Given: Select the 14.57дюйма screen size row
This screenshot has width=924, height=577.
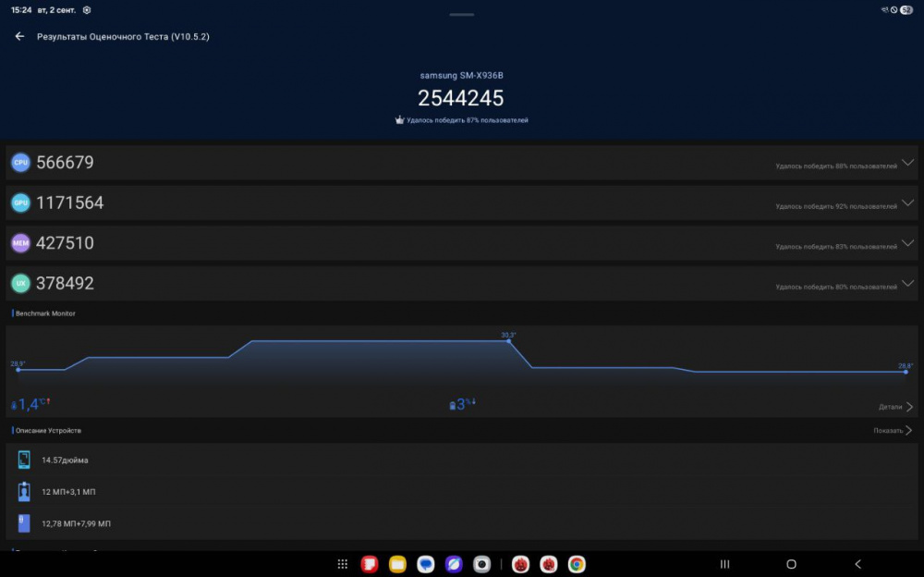Looking at the screenshot, I should click(x=461, y=460).
